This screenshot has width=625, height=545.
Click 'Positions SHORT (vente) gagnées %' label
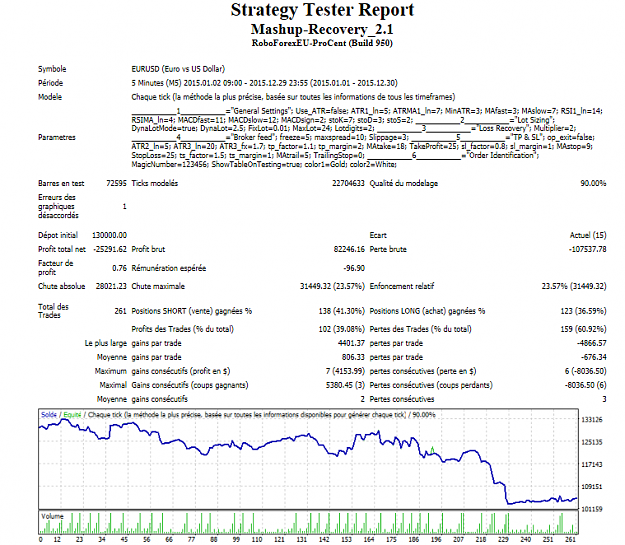tap(192, 311)
